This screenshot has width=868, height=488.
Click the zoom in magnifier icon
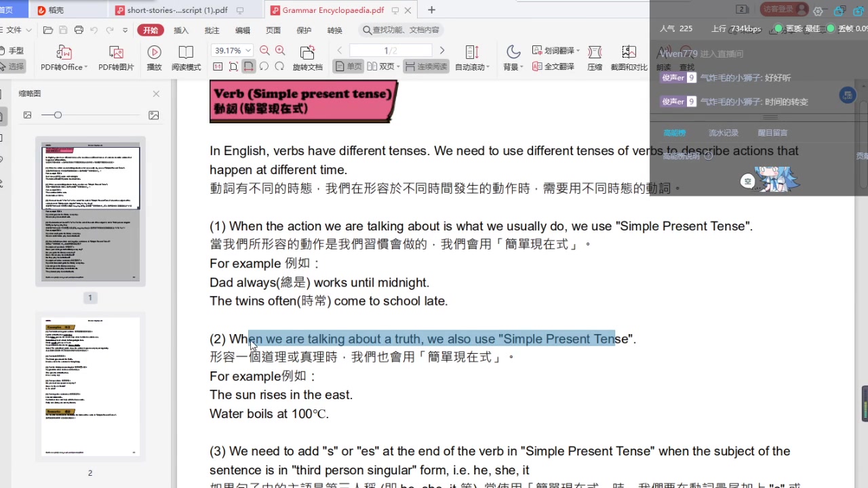(280, 51)
